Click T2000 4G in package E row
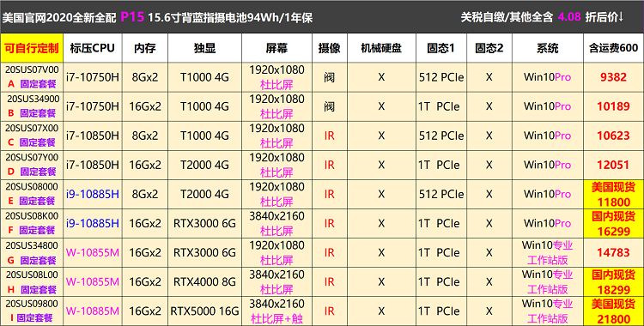 205,194
